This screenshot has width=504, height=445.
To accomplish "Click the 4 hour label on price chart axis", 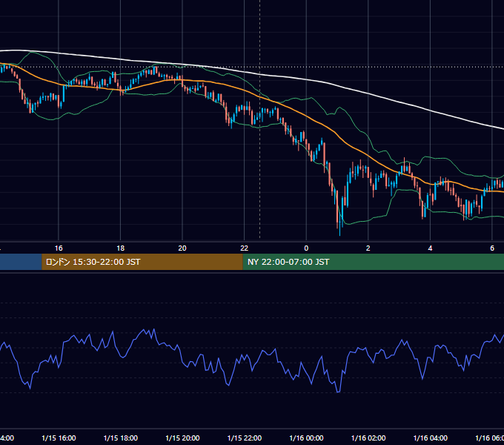I will (x=430, y=248).
